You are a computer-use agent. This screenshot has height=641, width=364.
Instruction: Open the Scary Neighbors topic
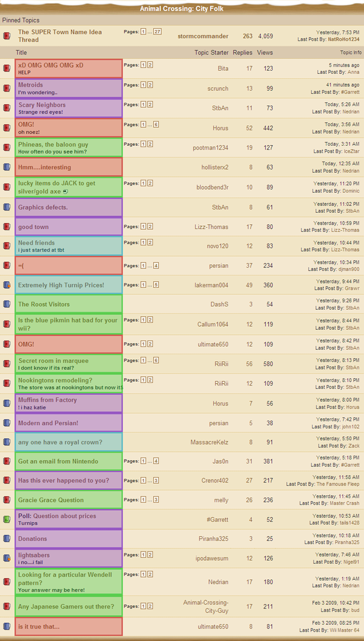(42, 105)
